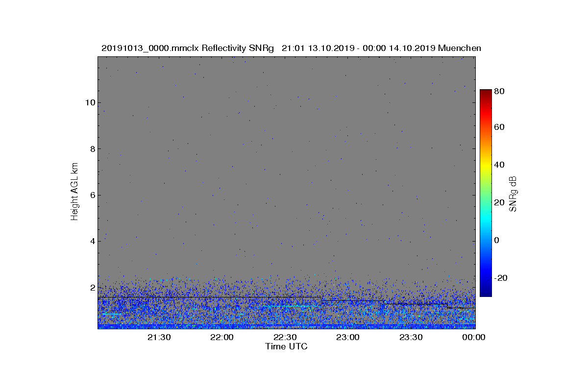Click the 21:30 time tick label
This screenshot has width=588, height=392.
click(x=160, y=337)
